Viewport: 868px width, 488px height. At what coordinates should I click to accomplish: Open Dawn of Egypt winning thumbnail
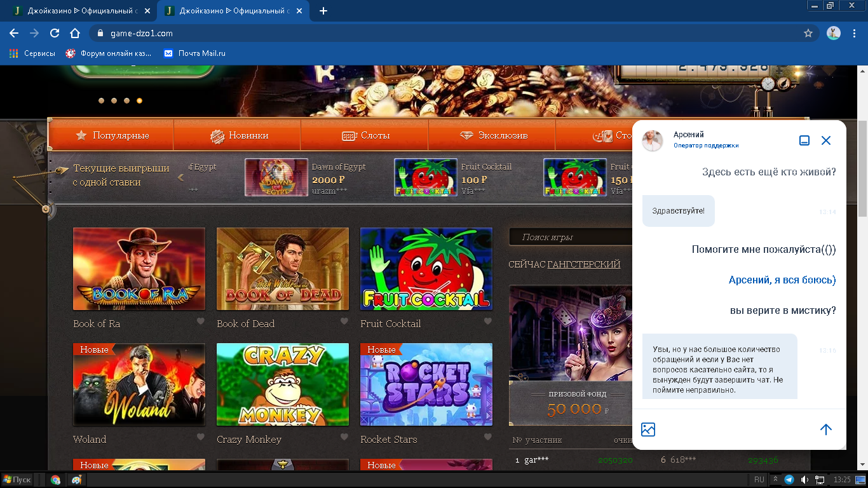tap(276, 177)
